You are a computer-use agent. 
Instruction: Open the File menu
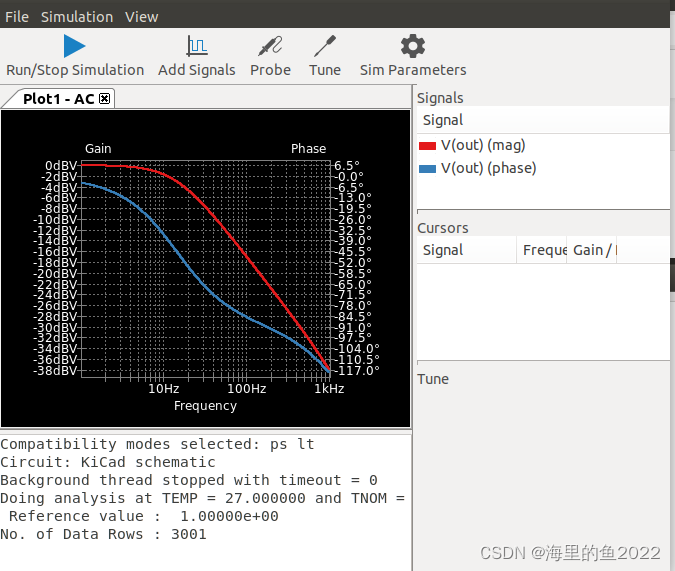click(17, 17)
